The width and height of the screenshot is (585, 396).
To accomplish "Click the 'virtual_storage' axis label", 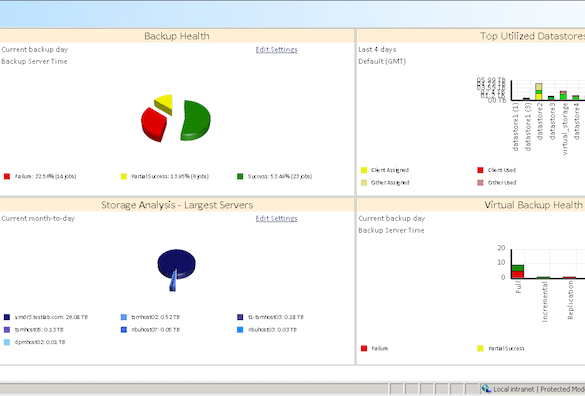I will coord(564,129).
